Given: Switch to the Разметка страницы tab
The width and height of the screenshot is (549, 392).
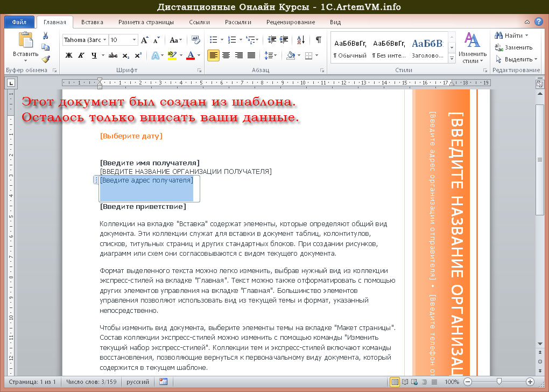Looking at the screenshot, I should coord(146,22).
